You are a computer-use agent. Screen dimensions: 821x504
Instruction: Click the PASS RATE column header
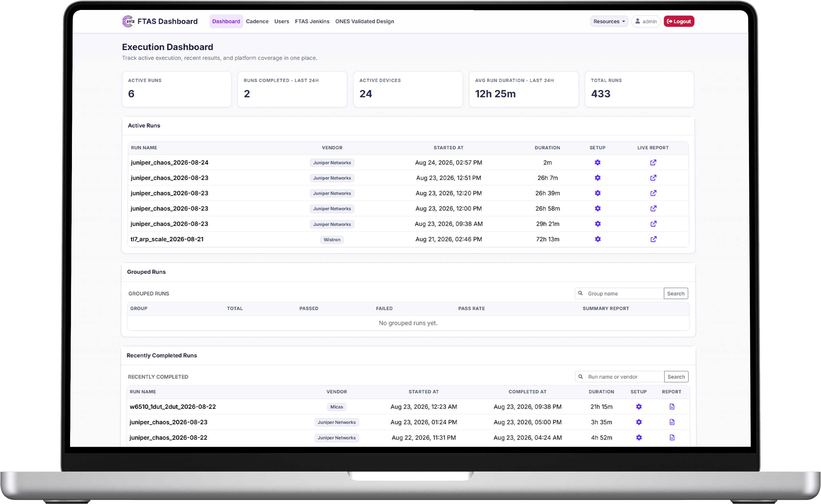471,308
